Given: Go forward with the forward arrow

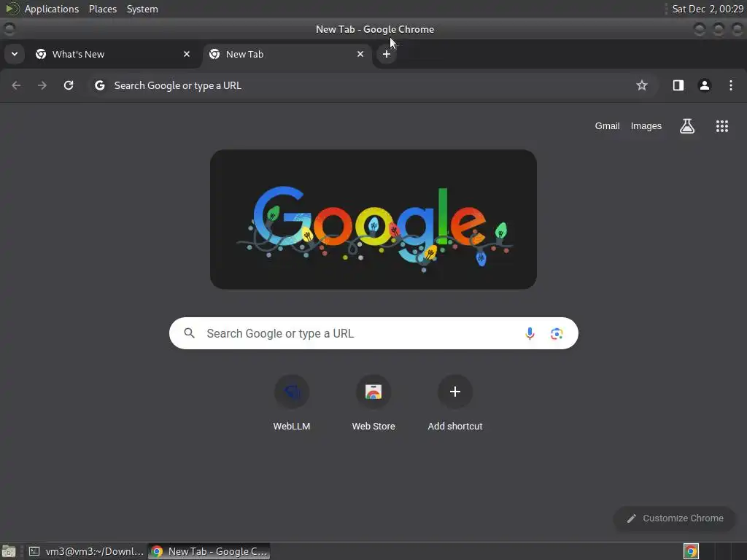Looking at the screenshot, I should click(42, 86).
